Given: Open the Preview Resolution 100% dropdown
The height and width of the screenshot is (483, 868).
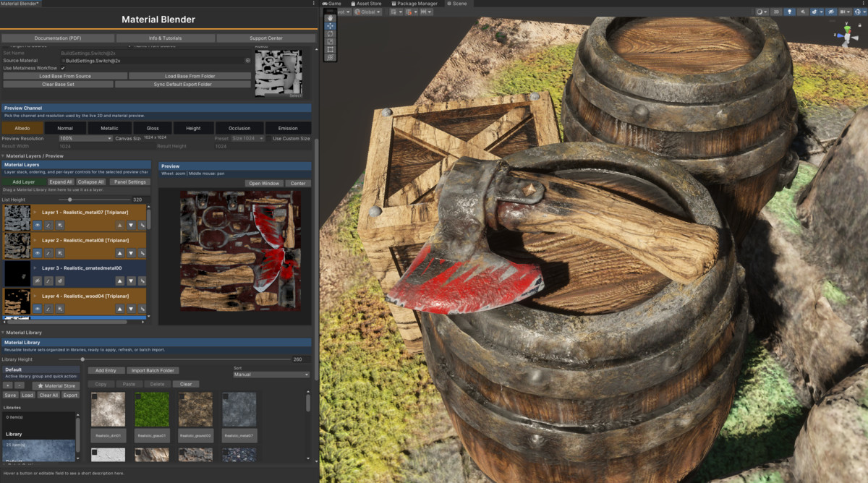Looking at the screenshot, I should 85,138.
